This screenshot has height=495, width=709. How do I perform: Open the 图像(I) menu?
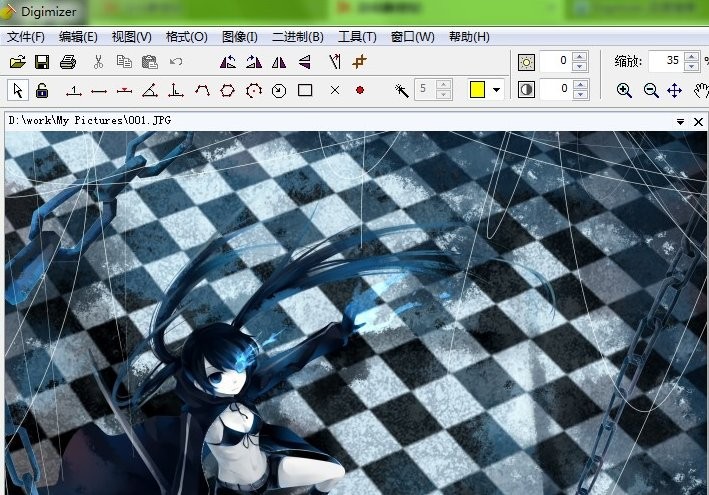(x=240, y=37)
